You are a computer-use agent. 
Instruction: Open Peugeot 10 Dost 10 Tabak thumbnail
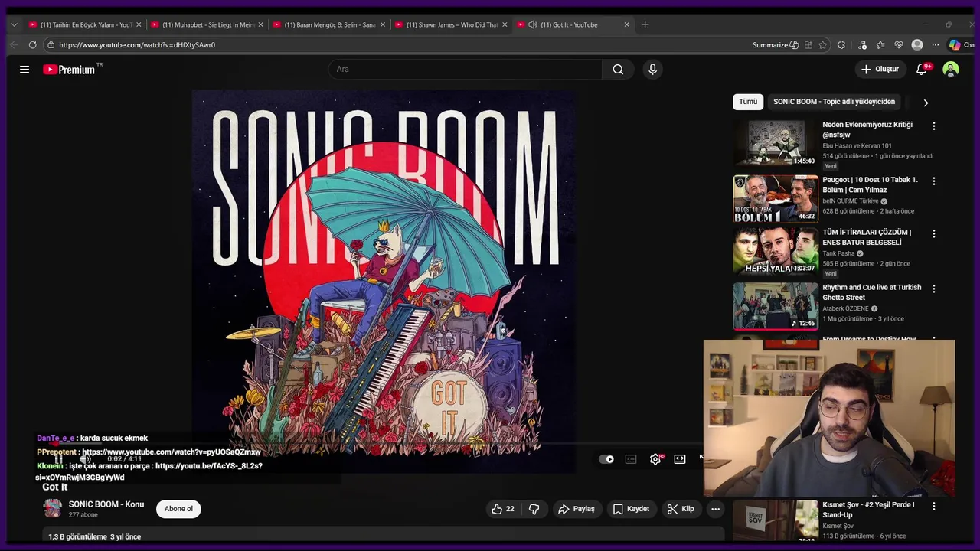[776, 199]
